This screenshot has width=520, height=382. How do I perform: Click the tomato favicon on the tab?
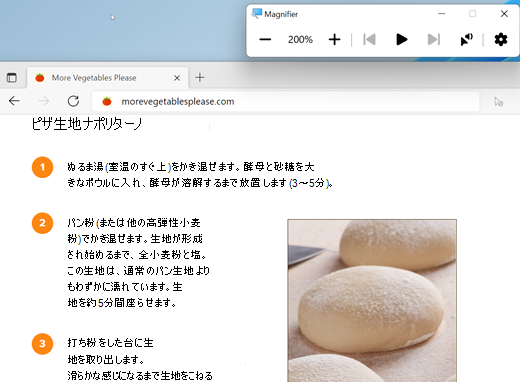(x=40, y=78)
